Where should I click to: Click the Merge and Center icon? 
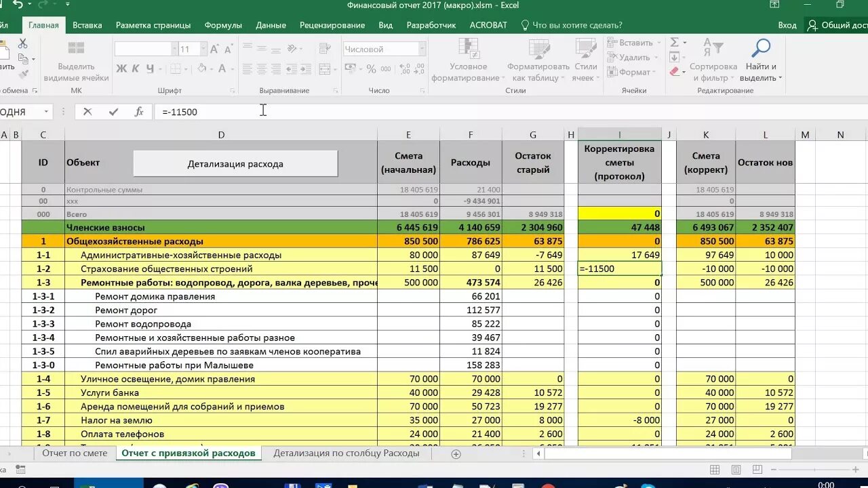pos(325,69)
